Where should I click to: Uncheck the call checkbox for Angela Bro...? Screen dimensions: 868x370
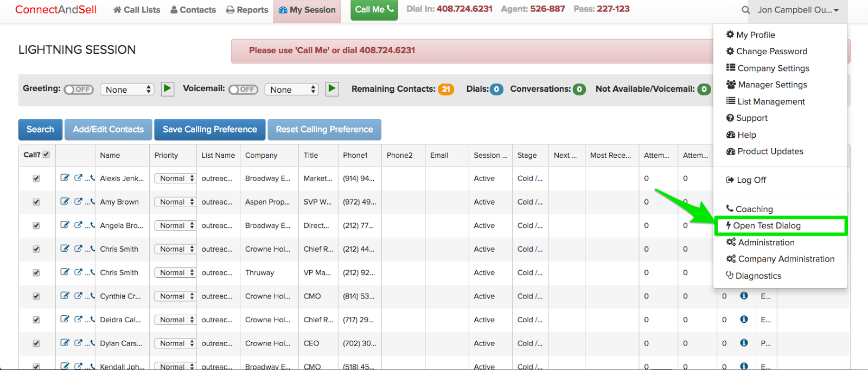tap(36, 226)
